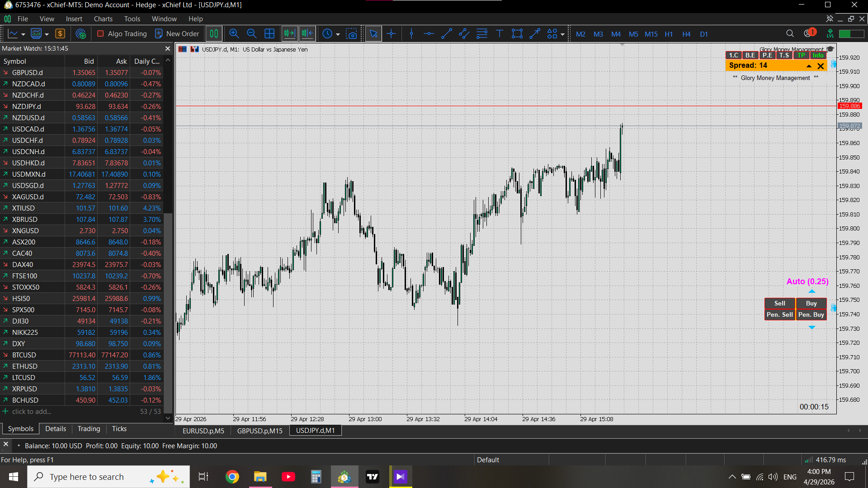Select the arrowed line tool

(535, 34)
